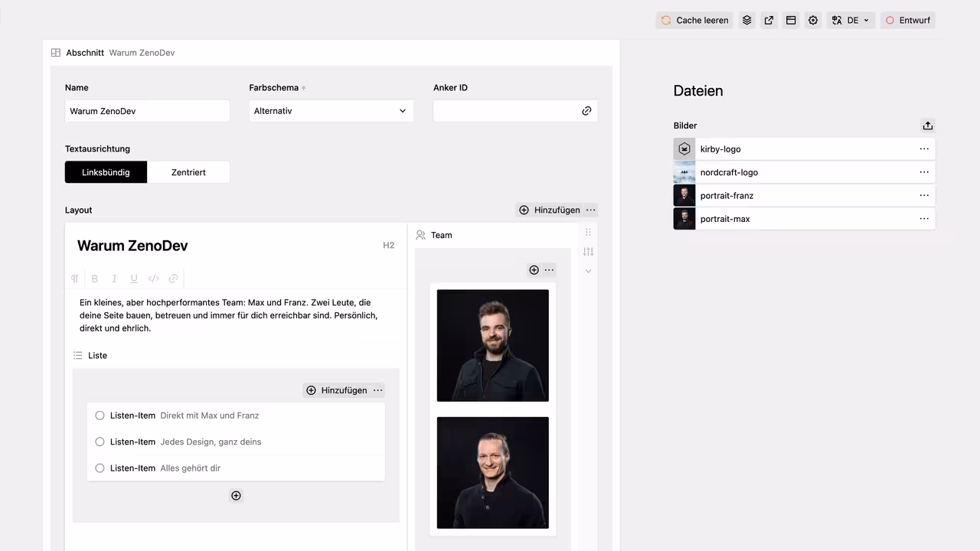Click the Layout Hinzufügen button
Image resolution: width=980 pixels, height=551 pixels.
coord(550,210)
